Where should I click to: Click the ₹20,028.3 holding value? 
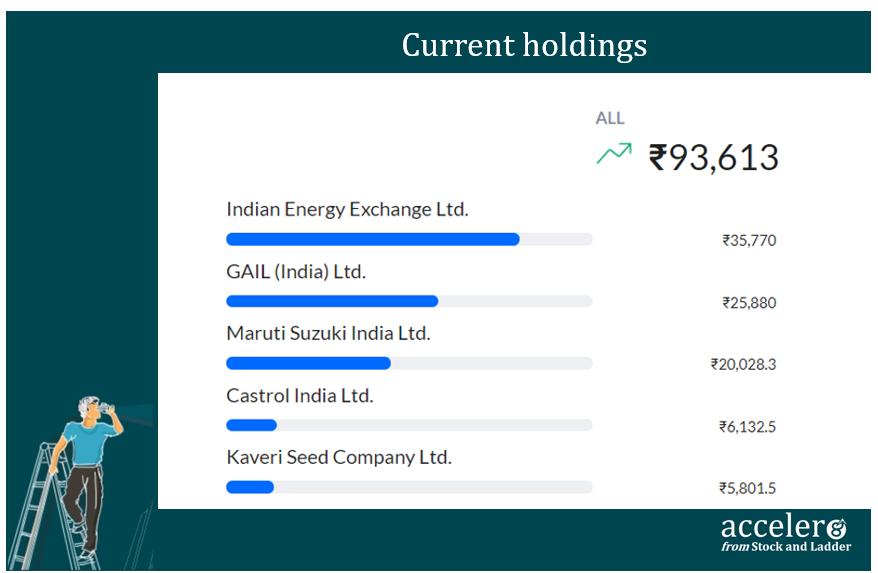(x=744, y=365)
